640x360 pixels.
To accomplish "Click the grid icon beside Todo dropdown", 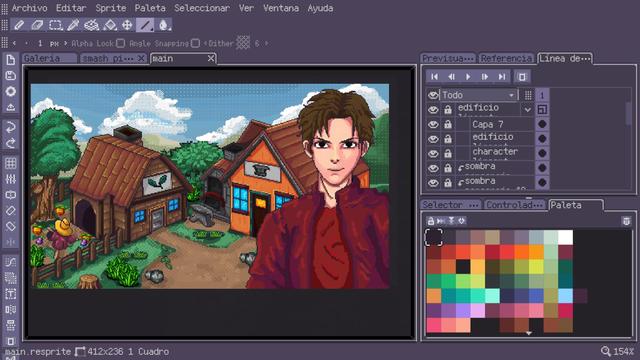I will click(x=528, y=95).
